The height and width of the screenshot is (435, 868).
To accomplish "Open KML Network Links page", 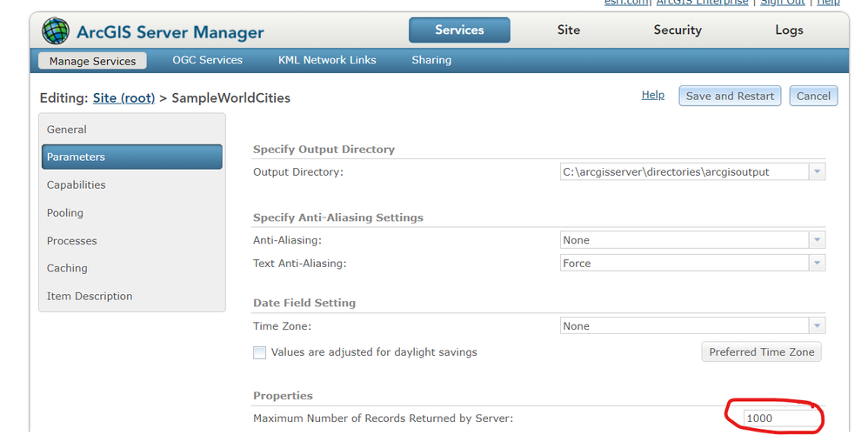I will pyautogui.click(x=327, y=60).
